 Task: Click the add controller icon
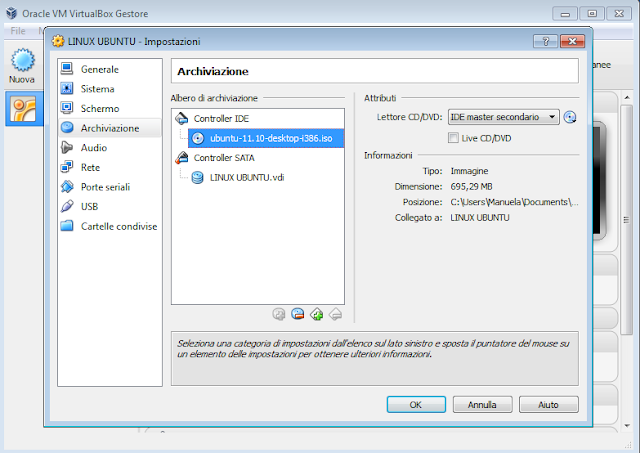tap(317, 314)
